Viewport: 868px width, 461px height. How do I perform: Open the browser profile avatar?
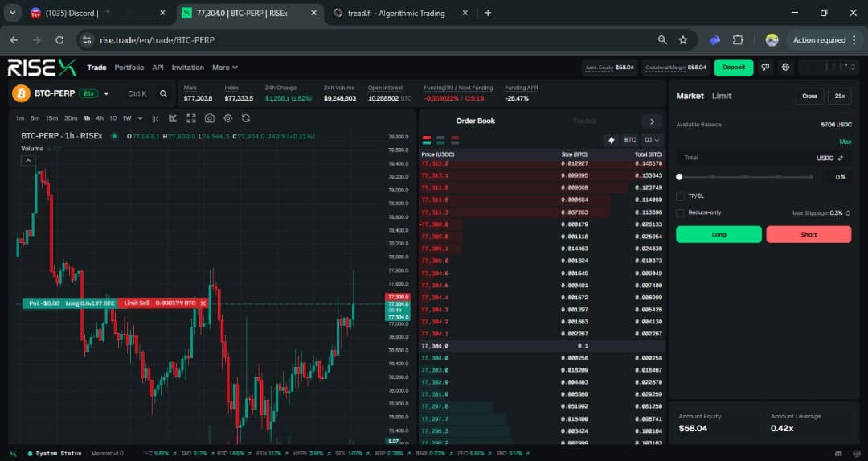[x=772, y=40]
